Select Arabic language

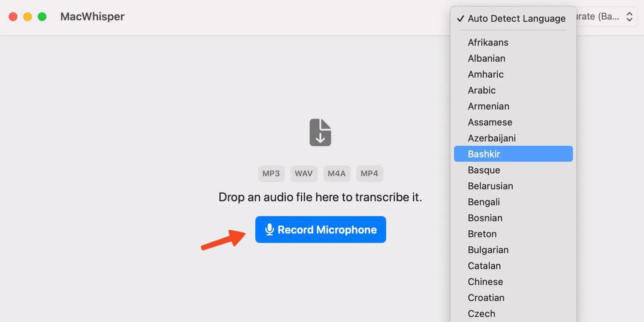[x=513, y=90]
